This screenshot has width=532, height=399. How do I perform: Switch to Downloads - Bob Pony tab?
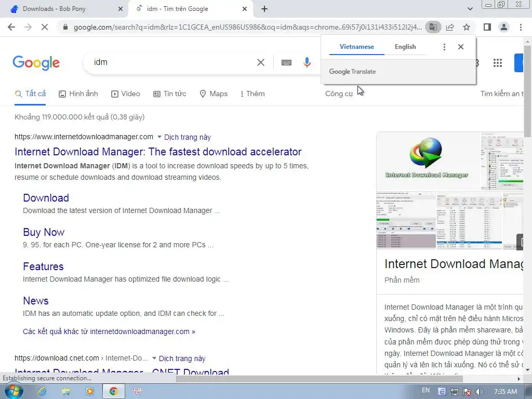pos(64,9)
